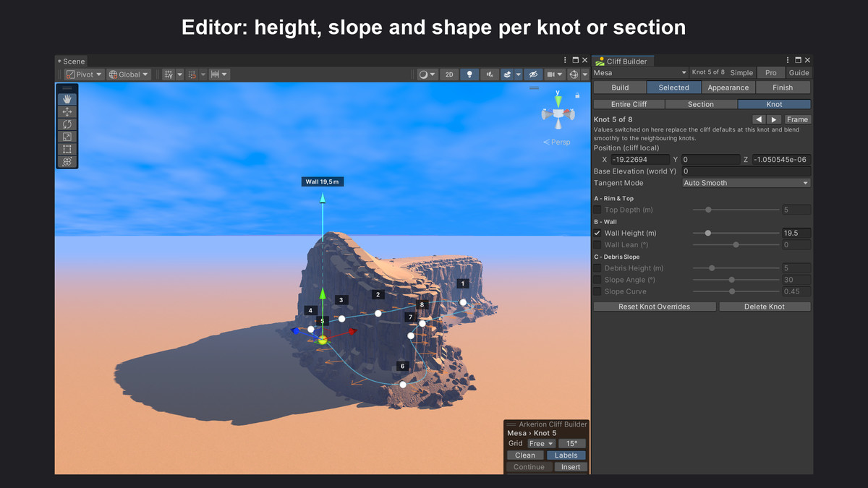Open Gizmos dropdown arrow
Screen dimensions: 868x488
pos(584,74)
